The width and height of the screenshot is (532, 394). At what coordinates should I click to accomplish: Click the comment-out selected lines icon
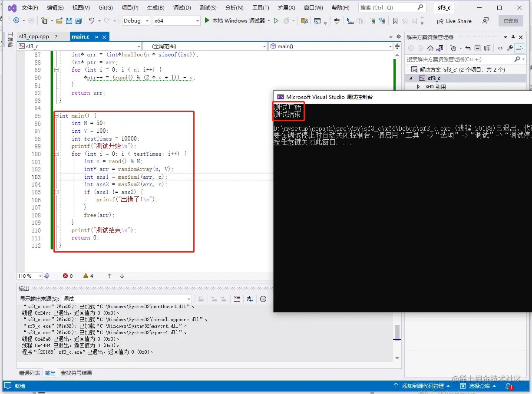click(373, 20)
